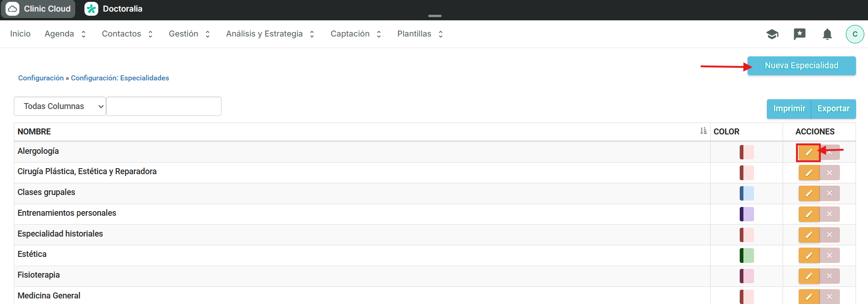868x304 pixels.
Task: Edit the Estética specialty with pencil icon
Action: tap(808, 255)
